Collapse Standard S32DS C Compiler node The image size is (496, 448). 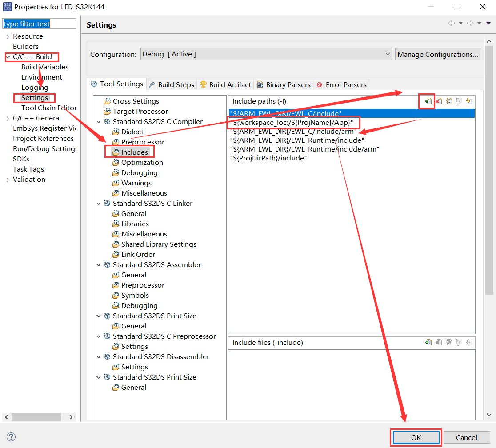tap(99, 122)
